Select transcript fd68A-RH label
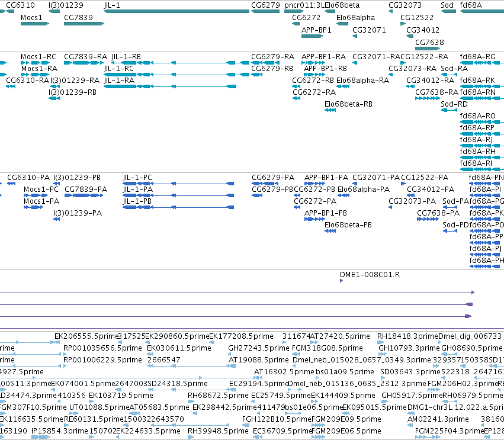504x440 pixels. 477,152
